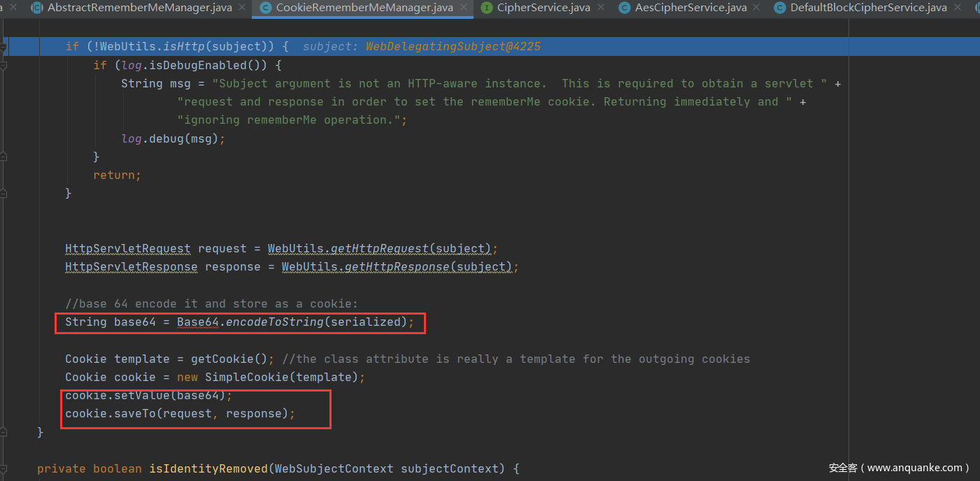980x481 pixels.
Task: Click the class icon on DefaultBlockCipherService.java tab
Action: point(779,8)
